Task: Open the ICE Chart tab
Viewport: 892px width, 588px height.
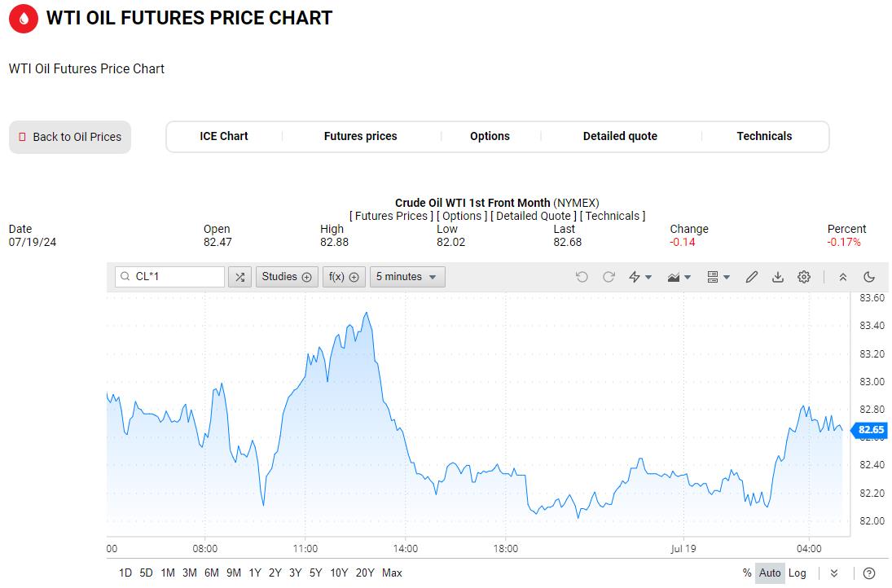Action: (223, 137)
